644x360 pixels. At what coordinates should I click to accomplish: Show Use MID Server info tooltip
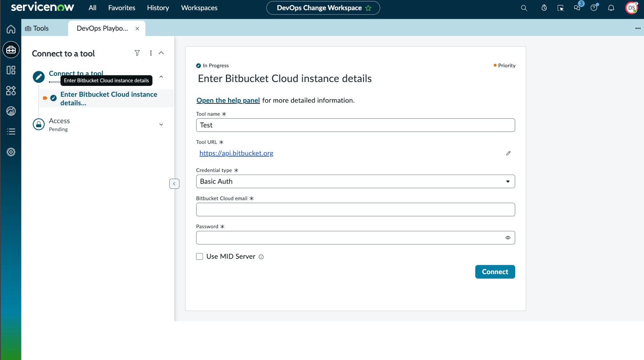click(x=261, y=257)
